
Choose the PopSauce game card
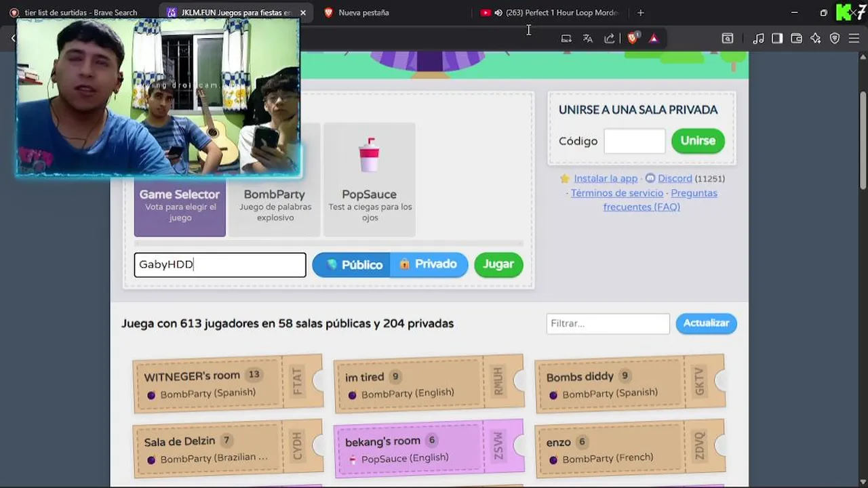[370, 180]
